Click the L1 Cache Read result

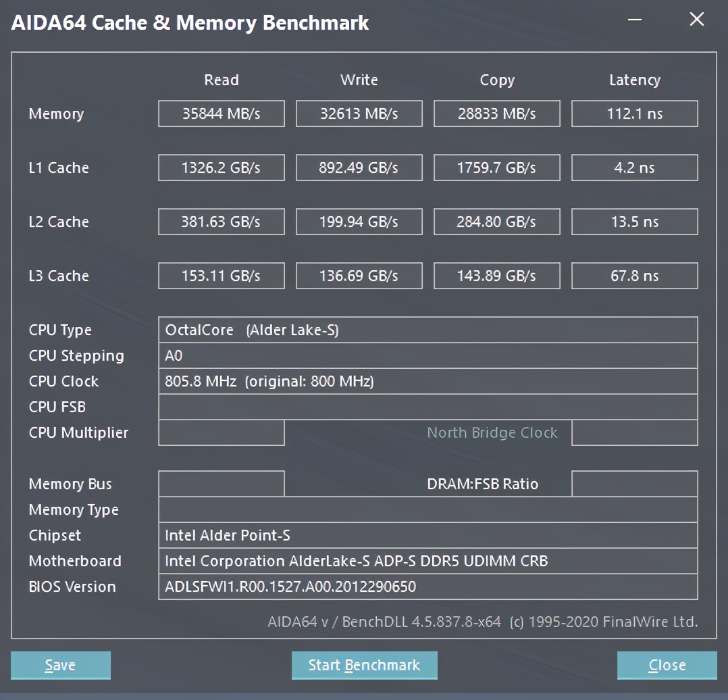pyautogui.click(x=221, y=168)
